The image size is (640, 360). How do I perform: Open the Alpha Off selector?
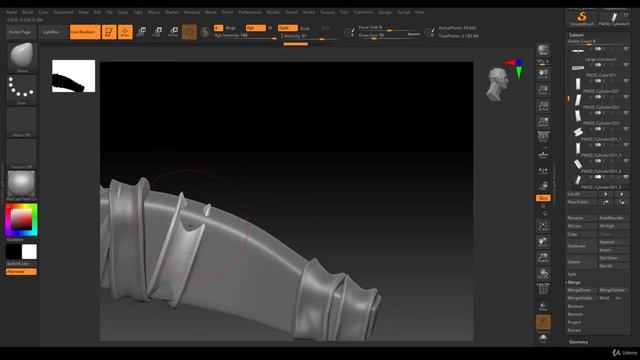tap(22, 122)
